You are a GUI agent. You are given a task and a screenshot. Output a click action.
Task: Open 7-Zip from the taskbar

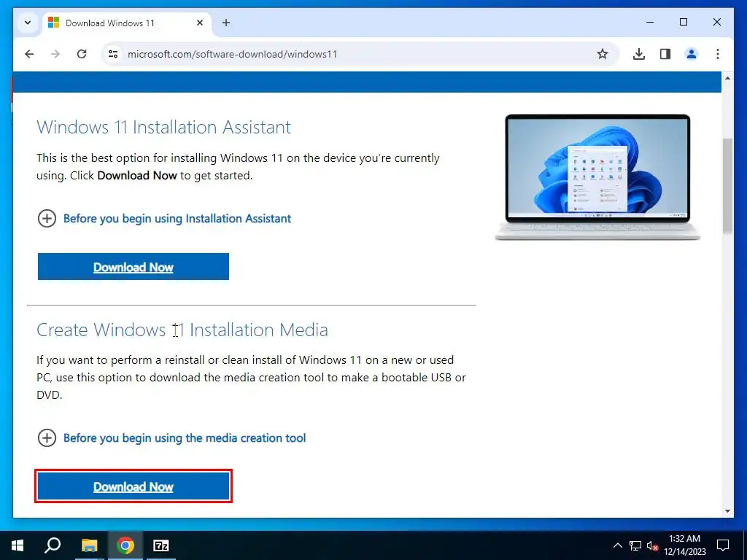tap(161, 545)
